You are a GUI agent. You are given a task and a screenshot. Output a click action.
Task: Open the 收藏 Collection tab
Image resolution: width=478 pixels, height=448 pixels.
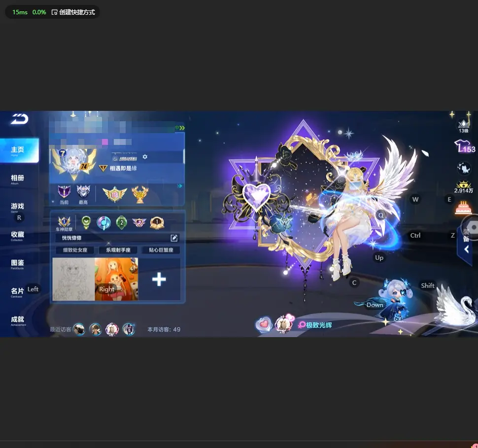coord(17,236)
